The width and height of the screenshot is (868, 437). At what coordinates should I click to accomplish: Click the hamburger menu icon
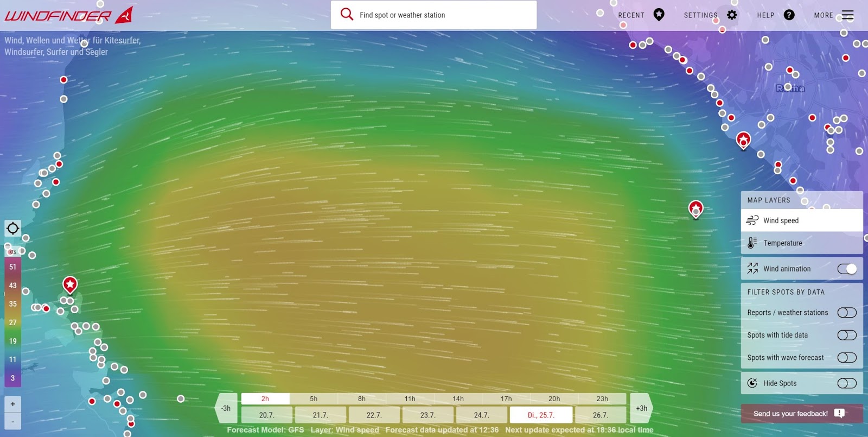click(x=848, y=15)
